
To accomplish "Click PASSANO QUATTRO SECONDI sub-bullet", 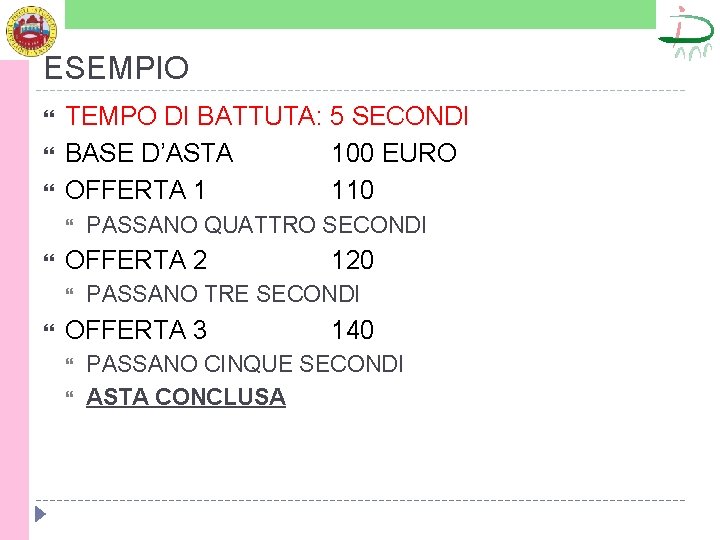I will (x=256, y=225).
